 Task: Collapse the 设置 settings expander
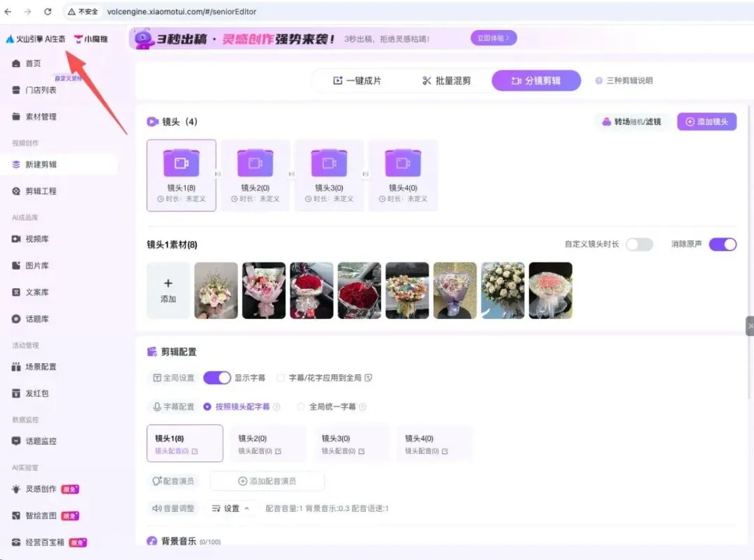[231, 508]
